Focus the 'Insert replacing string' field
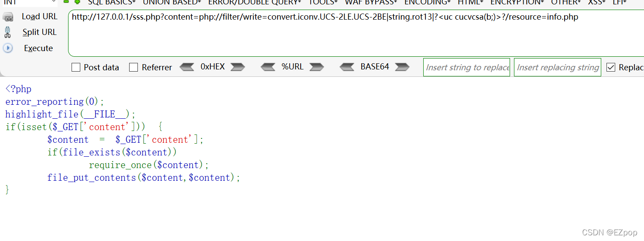 pos(557,67)
